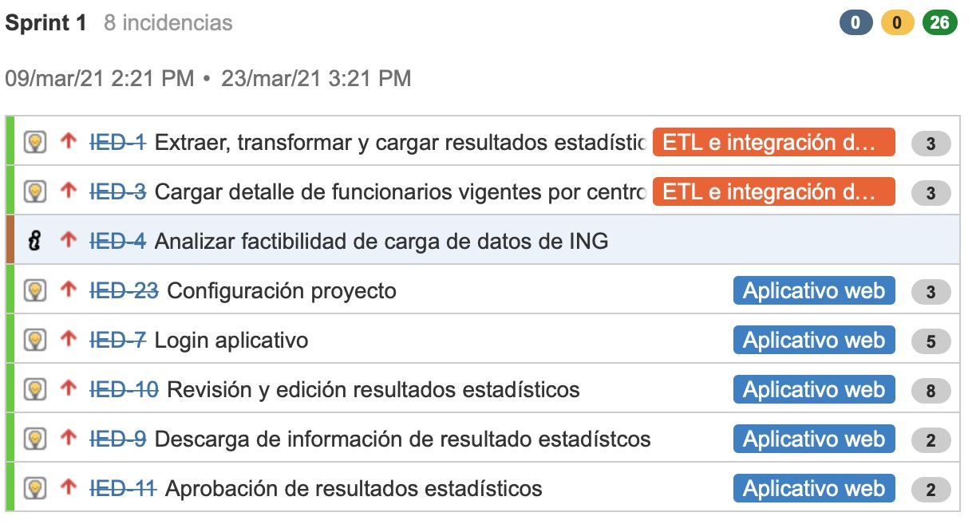The image size is (980, 528).
Task: Click the high priority arrow for IED-23
Action: (69, 290)
